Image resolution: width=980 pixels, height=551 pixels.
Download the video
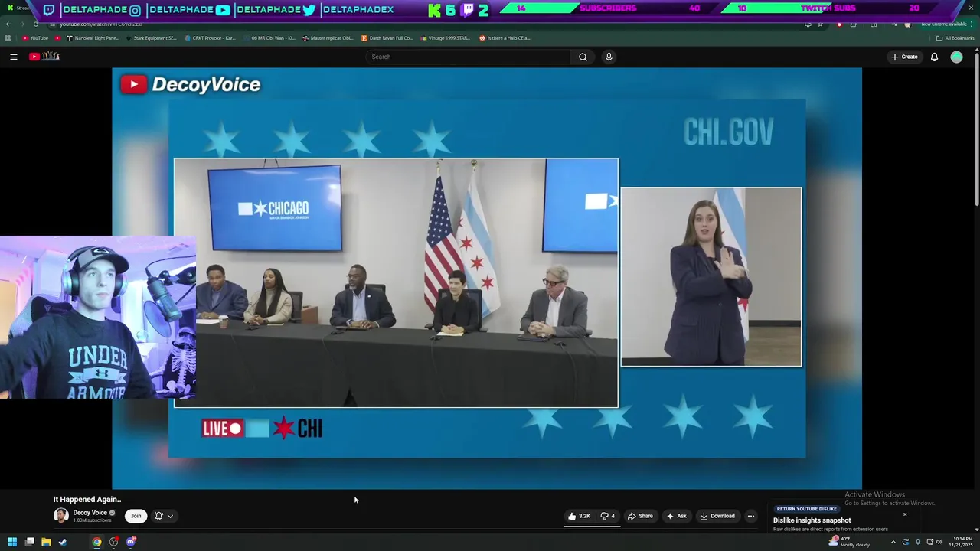coord(717,516)
